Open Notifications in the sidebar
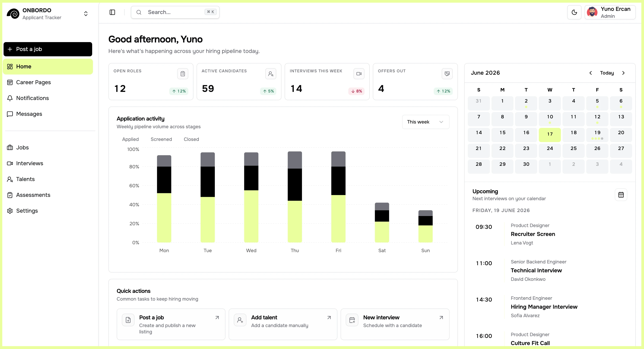 click(x=48, y=98)
